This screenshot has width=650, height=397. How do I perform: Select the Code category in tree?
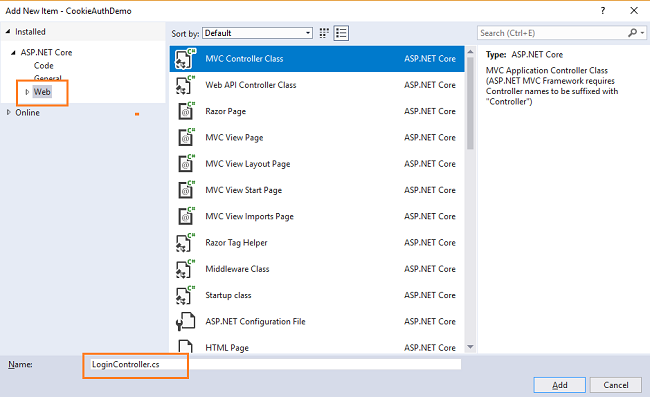(44, 65)
